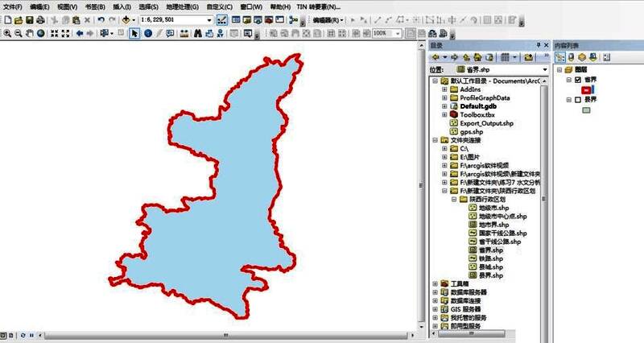Select the Zoom In tool
The image size is (644, 343).
pyautogui.click(x=6, y=33)
